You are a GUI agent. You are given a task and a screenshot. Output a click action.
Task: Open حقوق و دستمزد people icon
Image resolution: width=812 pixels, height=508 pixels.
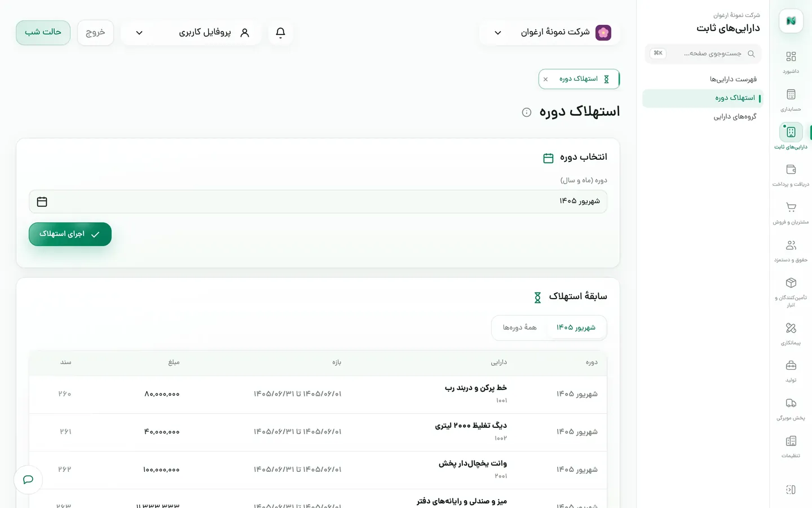(x=791, y=245)
